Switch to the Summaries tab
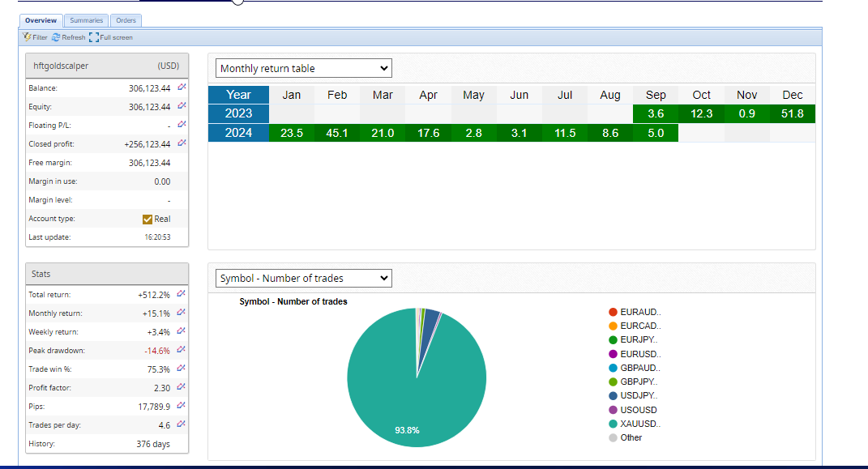Image resolution: width=868 pixels, height=469 pixels. click(x=86, y=20)
